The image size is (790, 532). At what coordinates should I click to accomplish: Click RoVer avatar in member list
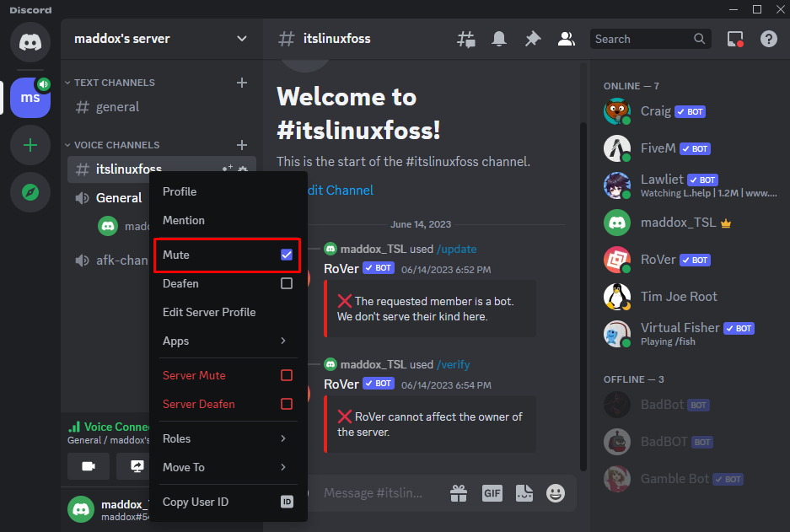coord(617,260)
